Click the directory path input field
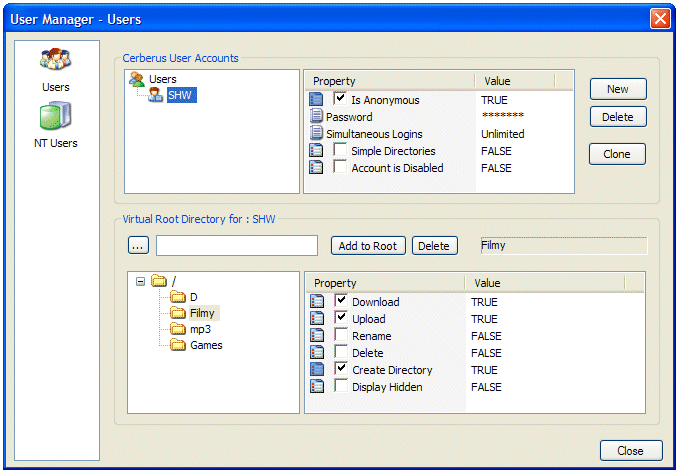 pos(237,245)
